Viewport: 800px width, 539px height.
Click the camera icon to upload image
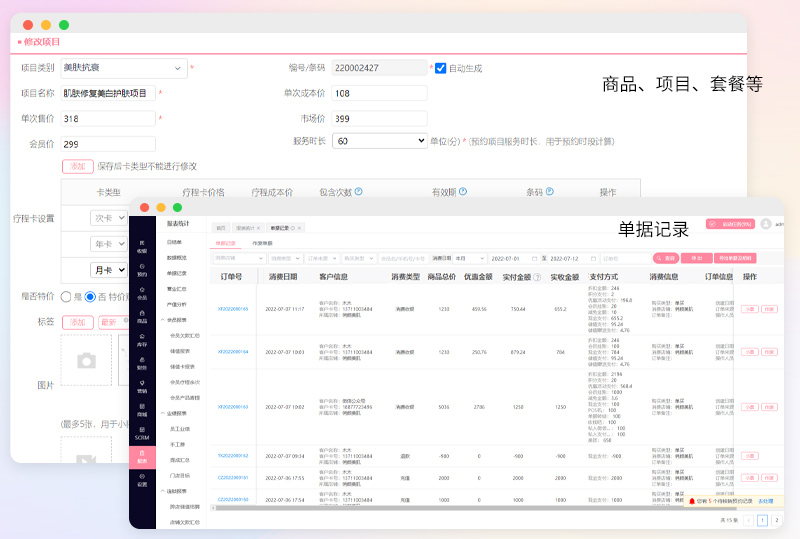[87, 361]
